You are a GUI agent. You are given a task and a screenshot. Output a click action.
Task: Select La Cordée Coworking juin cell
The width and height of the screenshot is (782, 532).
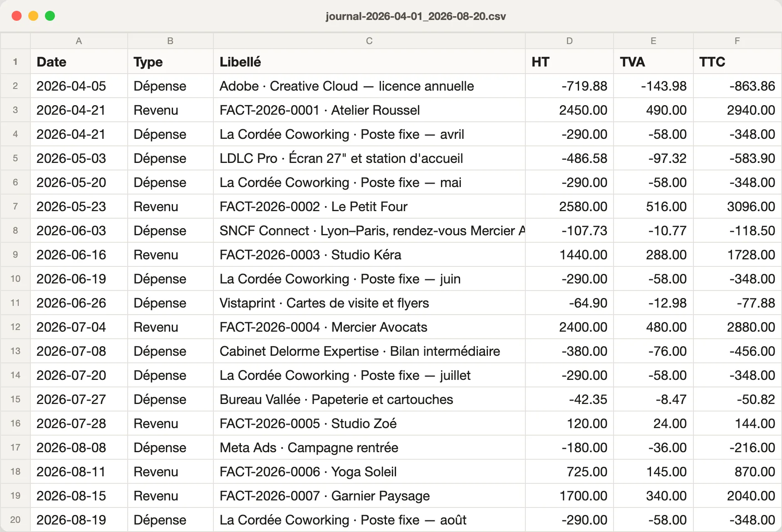pyautogui.click(x=369, y=279)
